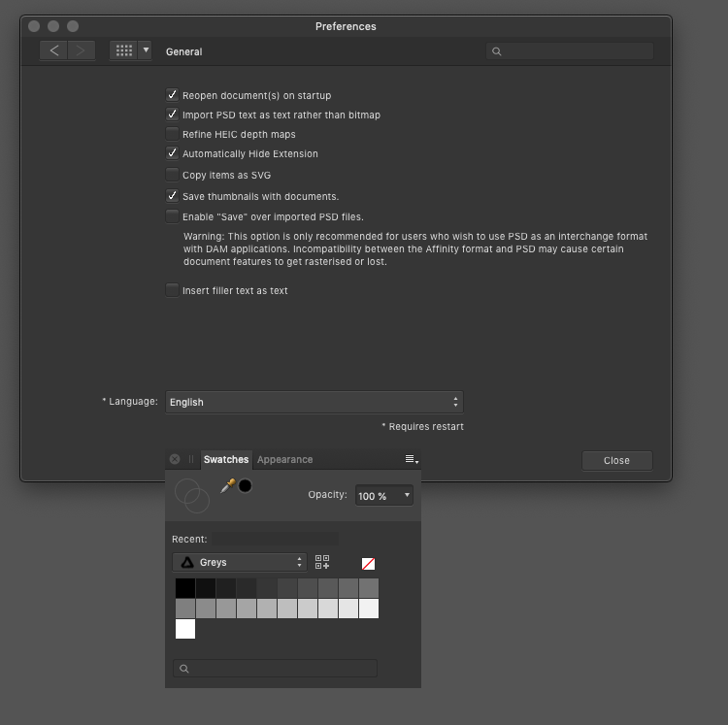The height and width of the screenshot is (725, 728).
Task: Select the white swatch in Greys palette
Action: click(185, 629)
